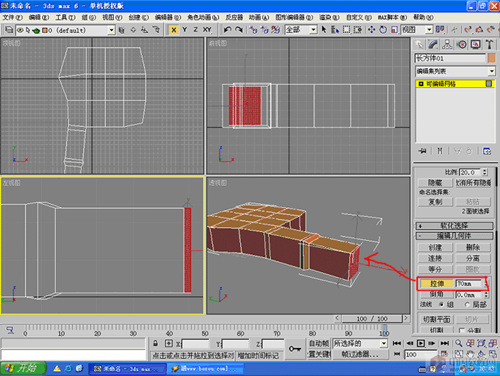The height and width of the screenshot is (376, 500).
Task: Open the 文件 menu
Action: click(x=13, y=17)
